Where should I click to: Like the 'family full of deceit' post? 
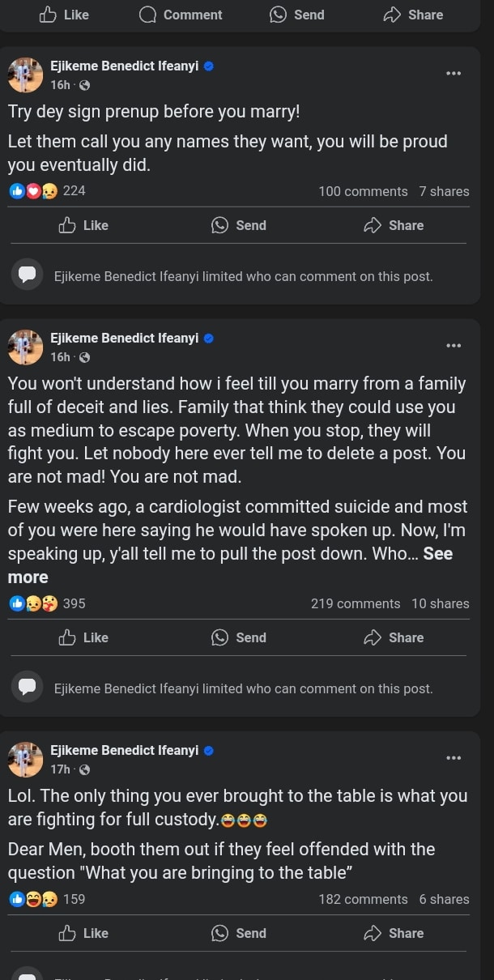click(83, 637)
